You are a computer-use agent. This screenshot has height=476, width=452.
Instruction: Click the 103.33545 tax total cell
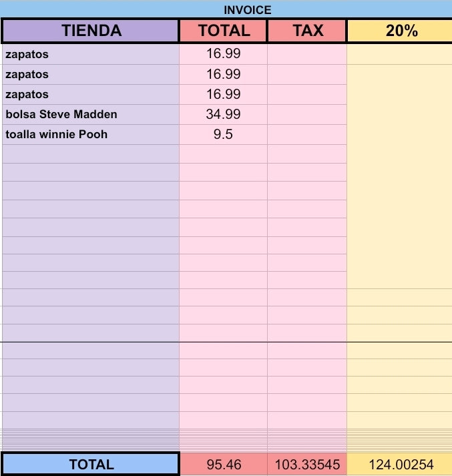point(307,464)
